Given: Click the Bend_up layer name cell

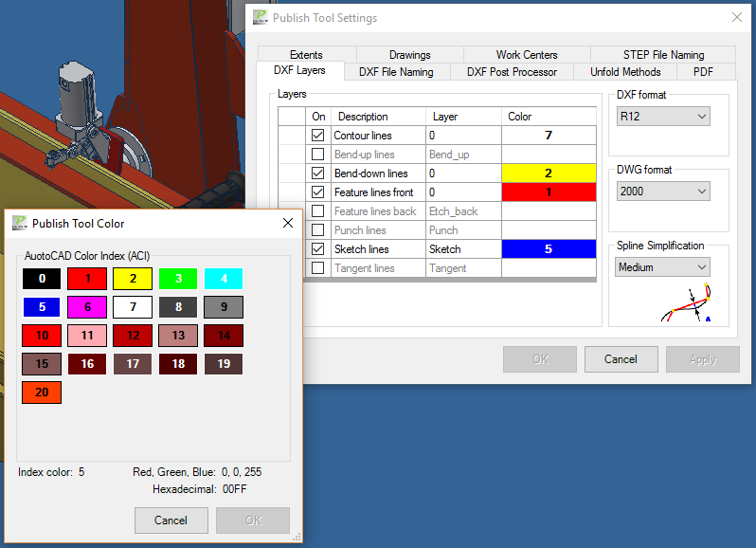Looking at the screenshot, I should [463, 155].
